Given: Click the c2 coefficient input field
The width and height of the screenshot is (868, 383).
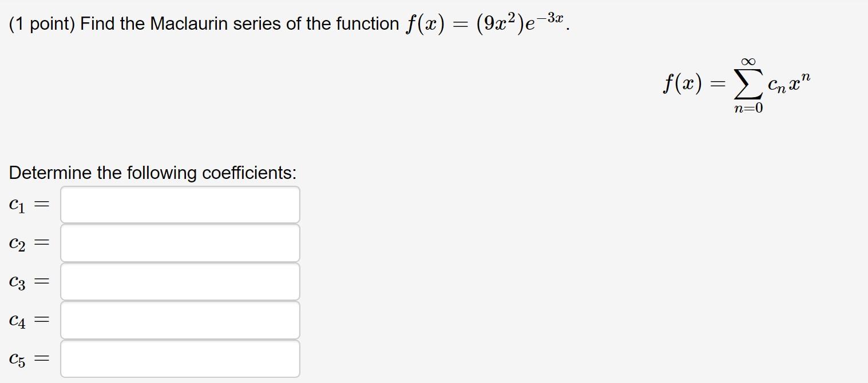Looking at the screenshot, I should pyautogui.click(x=180, y=242).
